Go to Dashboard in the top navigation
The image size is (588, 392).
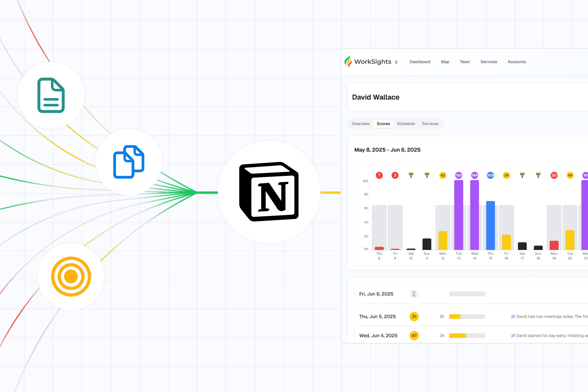(x=420, y=62)
